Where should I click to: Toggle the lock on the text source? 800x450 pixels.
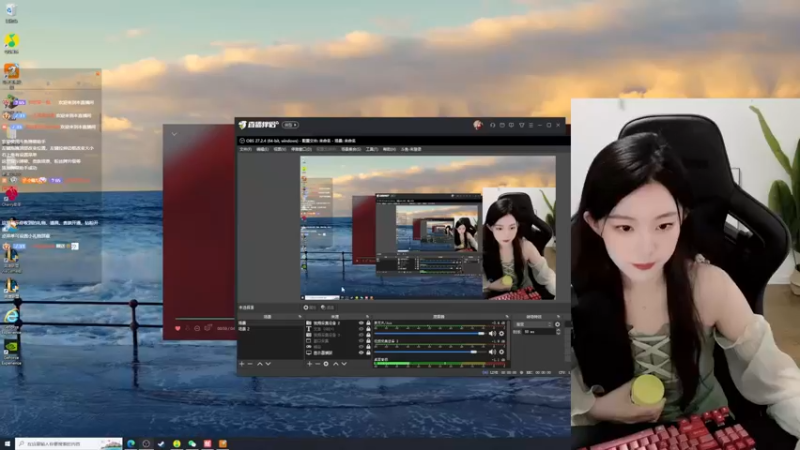[368, 329]
